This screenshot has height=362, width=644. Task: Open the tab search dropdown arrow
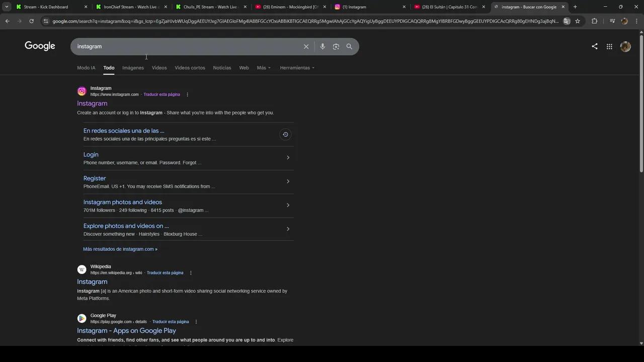7,7
